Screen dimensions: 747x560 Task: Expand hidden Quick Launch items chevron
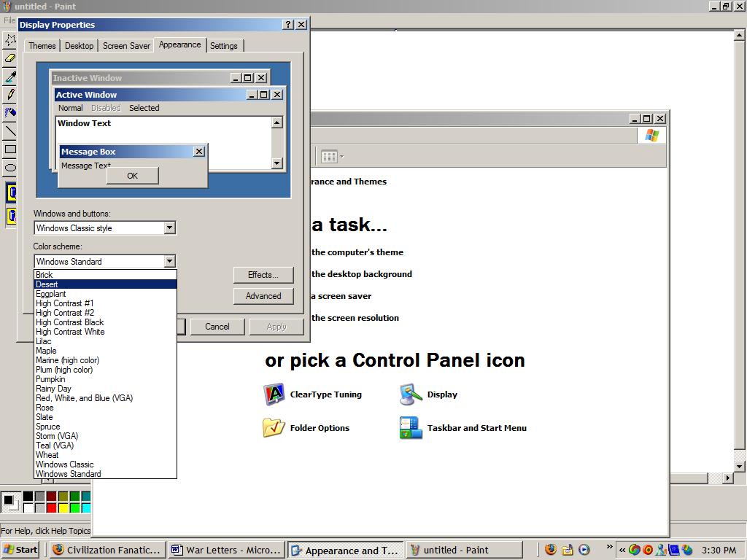pos(609,547)
